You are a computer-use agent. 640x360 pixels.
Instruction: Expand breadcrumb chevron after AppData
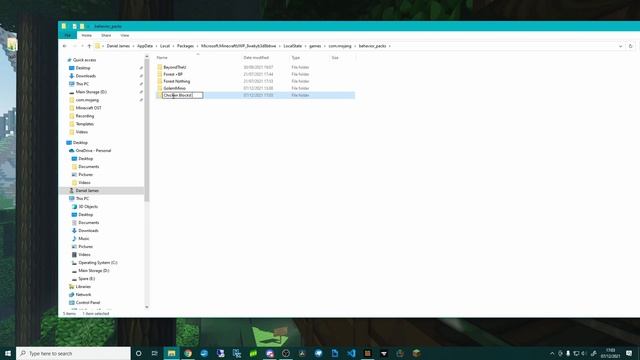[156, 46]
